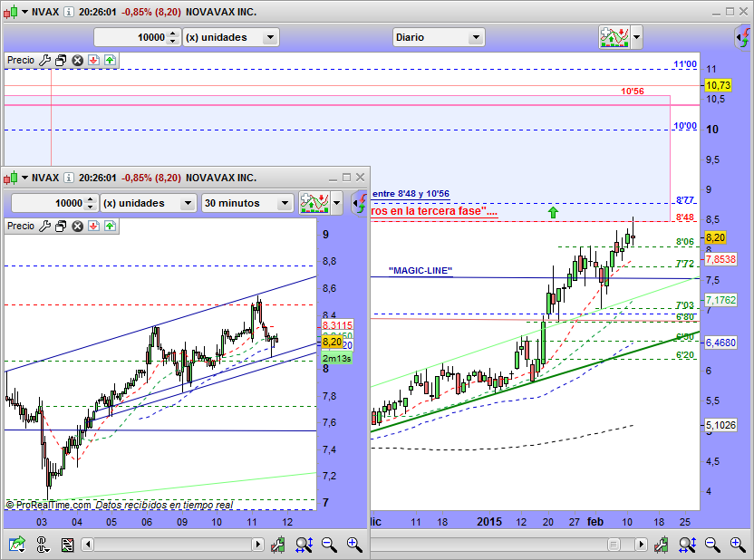This screenshot has height=560, width=754.
Task: Expand indicators arrow in 30 minutos window
Action: (336, 203)
